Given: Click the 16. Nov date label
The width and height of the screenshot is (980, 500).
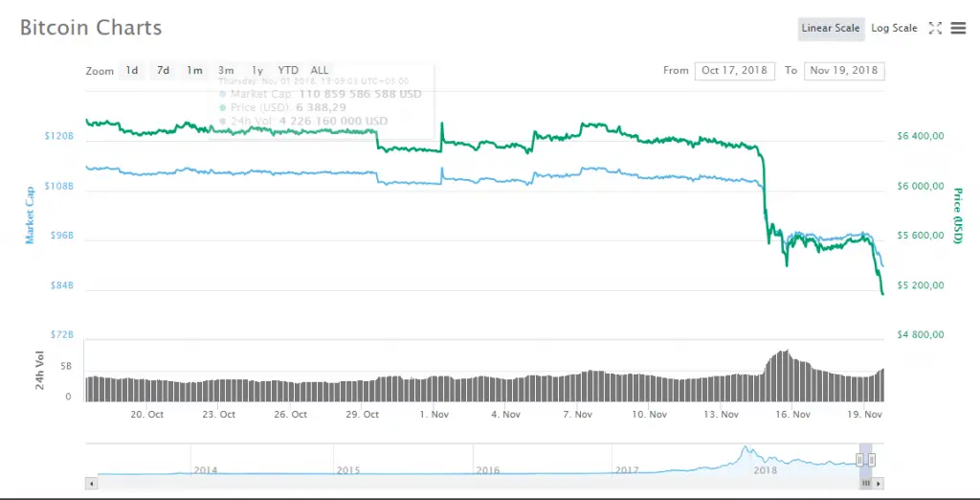Looking at the screenshot, I should 792,414.
